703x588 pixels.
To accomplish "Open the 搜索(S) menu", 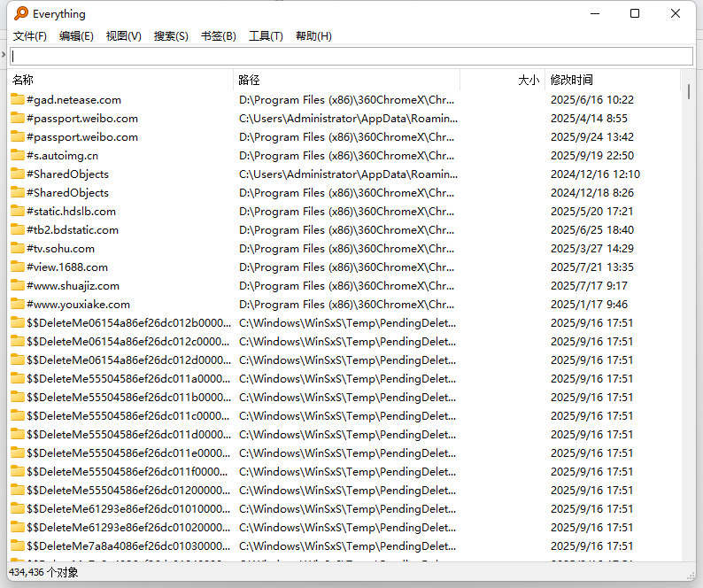I will coord(171,36).
